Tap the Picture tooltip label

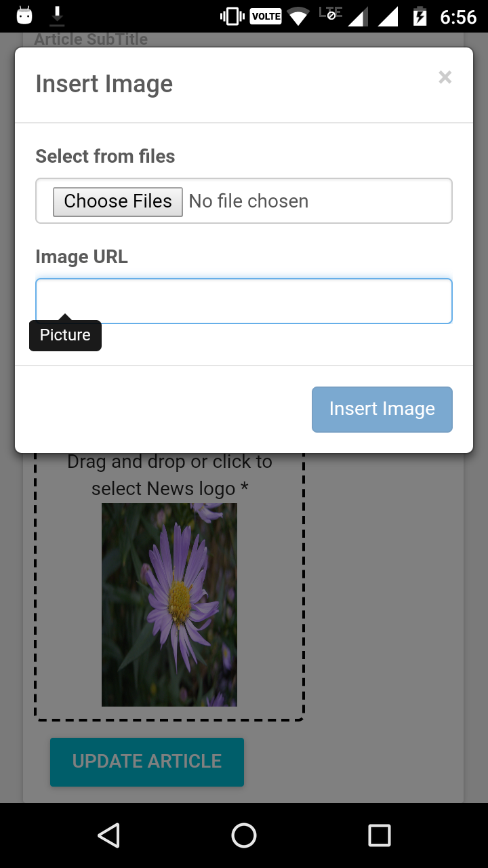(65, 335)
